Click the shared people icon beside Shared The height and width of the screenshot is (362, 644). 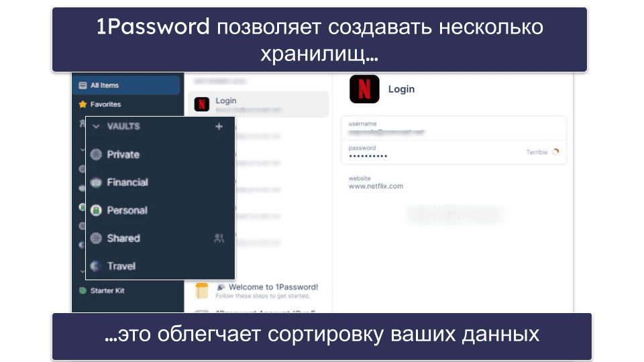point(219,238)
